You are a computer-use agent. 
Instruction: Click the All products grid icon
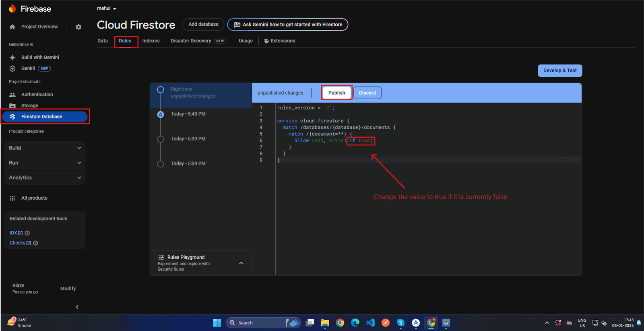coord(12,198)
